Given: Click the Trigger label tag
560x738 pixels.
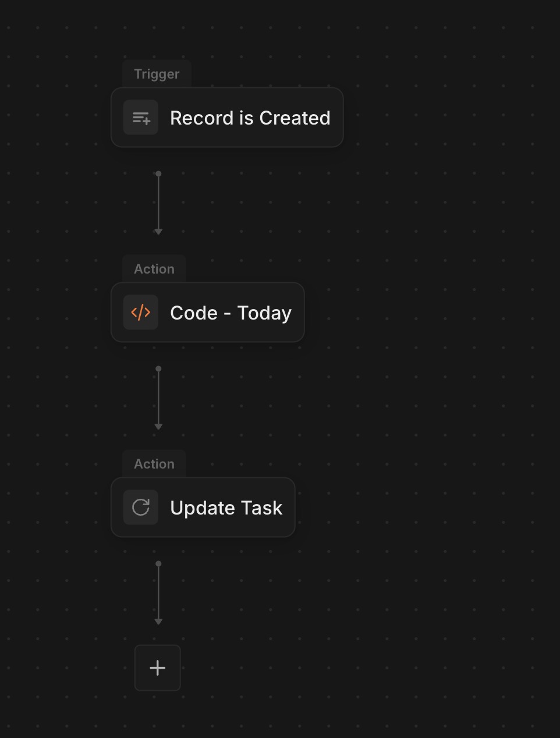Looking at the screenshot, I should [x=157, y=74].
